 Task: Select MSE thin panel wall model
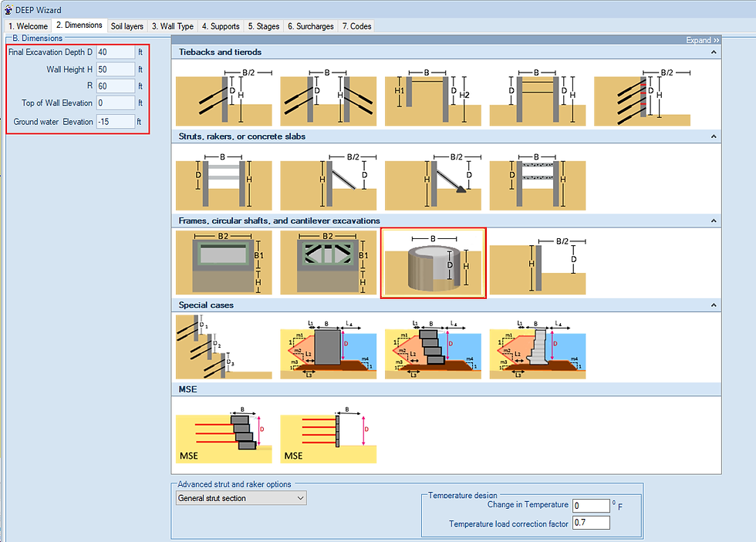pos(329,435)
